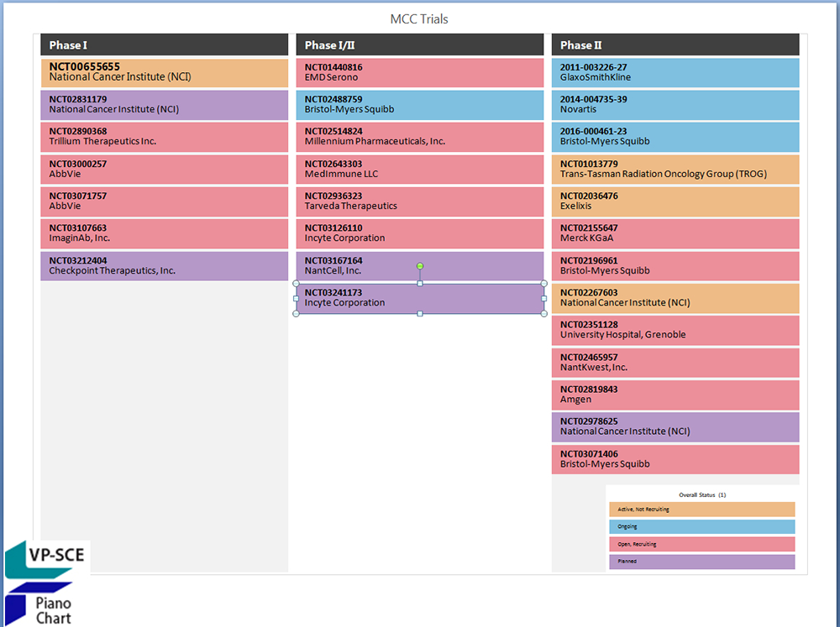The width and height of the screenshot is (840, 627).
Task: Select the purple Planned legend swatch
Action: pyautogui.click(x=701, y=562)
